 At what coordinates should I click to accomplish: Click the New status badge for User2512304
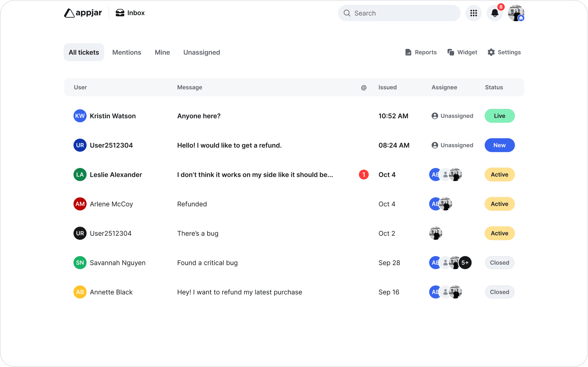tap(499, 145)
